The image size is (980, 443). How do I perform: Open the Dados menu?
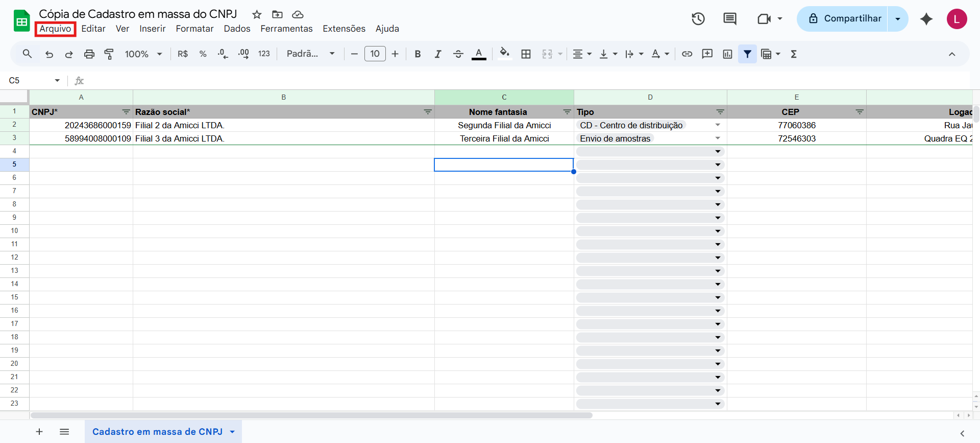click(x=237, y=29)
